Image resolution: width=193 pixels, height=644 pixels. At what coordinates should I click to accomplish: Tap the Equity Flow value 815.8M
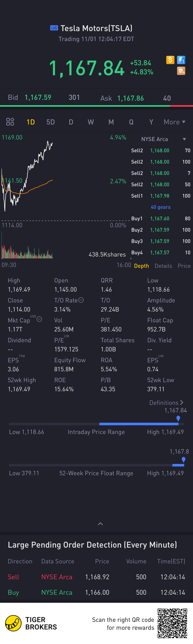coord(64,369)
